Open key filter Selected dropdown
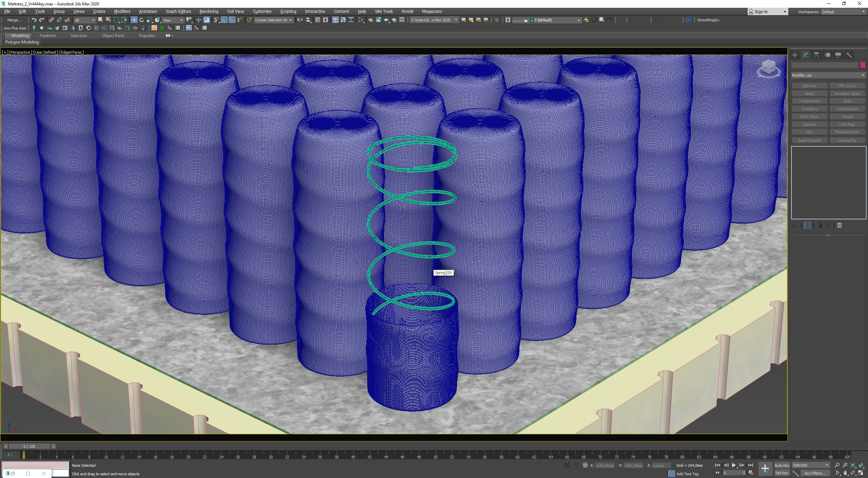This screenshot has width=868, height=478. click(x=810, y=465)
